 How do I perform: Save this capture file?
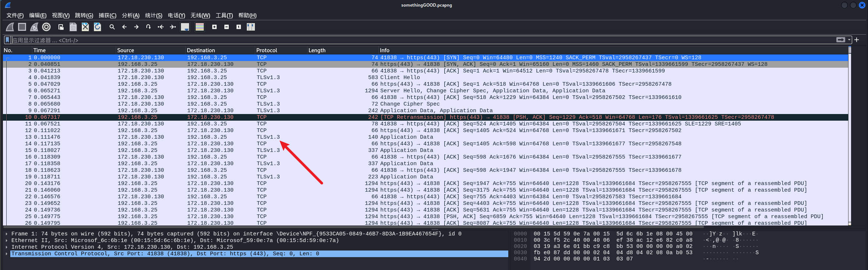coord(73,27)
